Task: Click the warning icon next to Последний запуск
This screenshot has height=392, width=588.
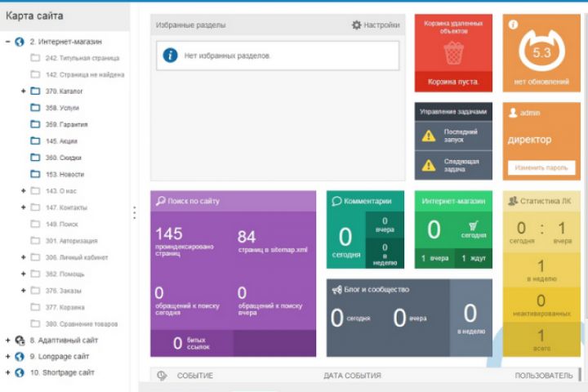Action: (x=429, y=136)
